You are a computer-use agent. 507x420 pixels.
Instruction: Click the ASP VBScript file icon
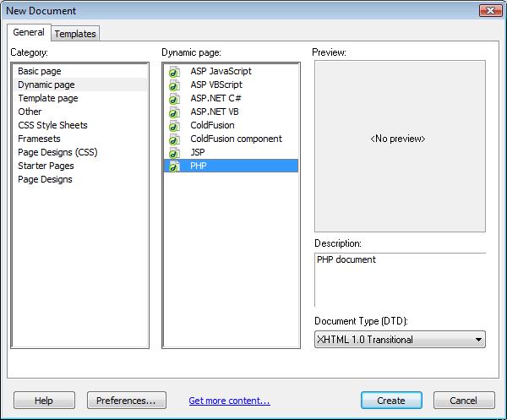[x=174, y=85]
